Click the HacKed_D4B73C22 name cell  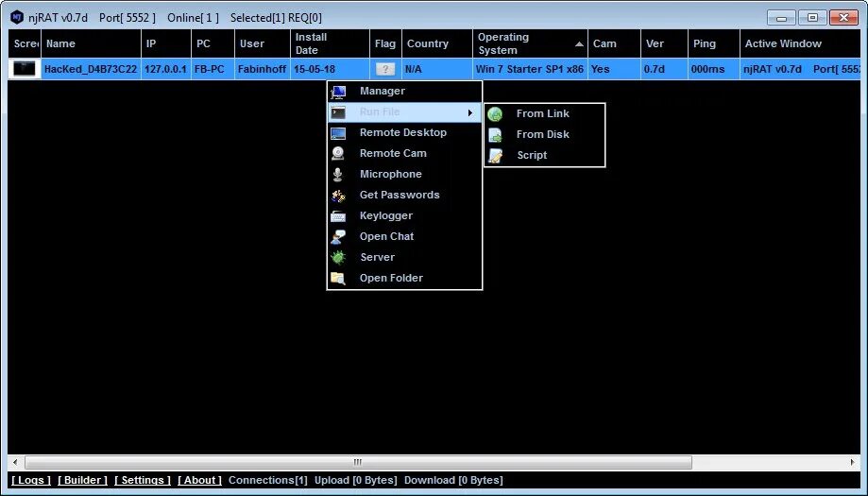pyautogui.click(x=91, y=69)
